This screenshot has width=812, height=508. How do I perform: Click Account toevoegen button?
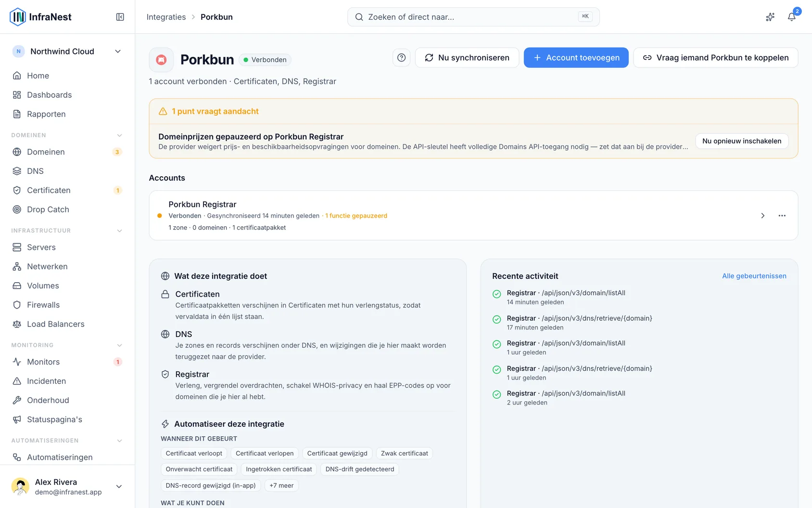tap(576, 58)
